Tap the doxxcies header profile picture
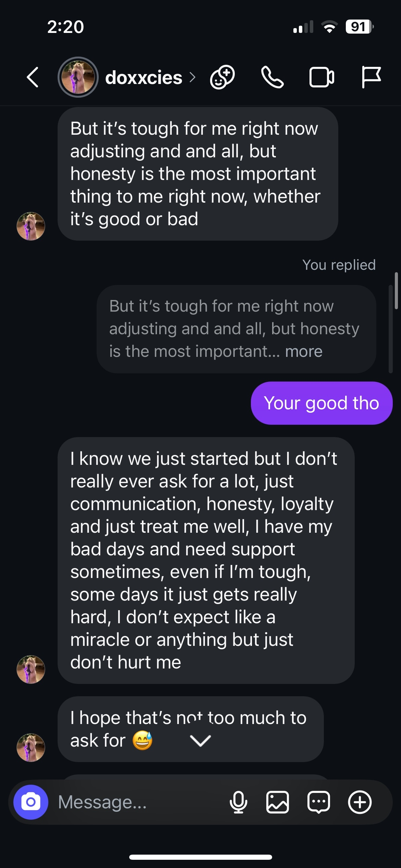The width and height of the screenshot is (401, 868). tap(78, 77)
